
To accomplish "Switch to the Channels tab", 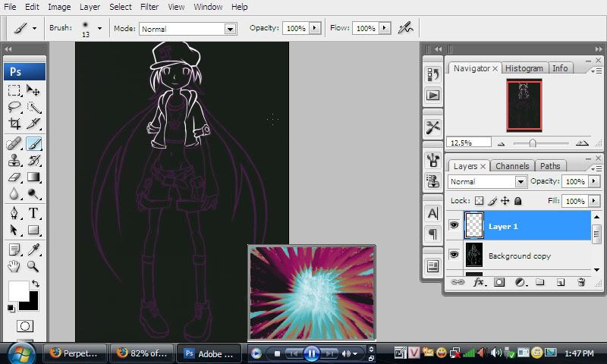I will [x=512, y=166].
